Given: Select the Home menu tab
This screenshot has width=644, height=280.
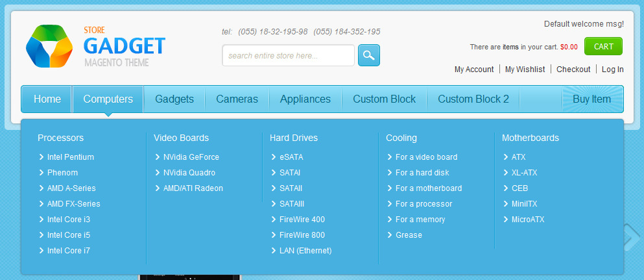Looking at the screenshot, I should (x=47, y=99).
